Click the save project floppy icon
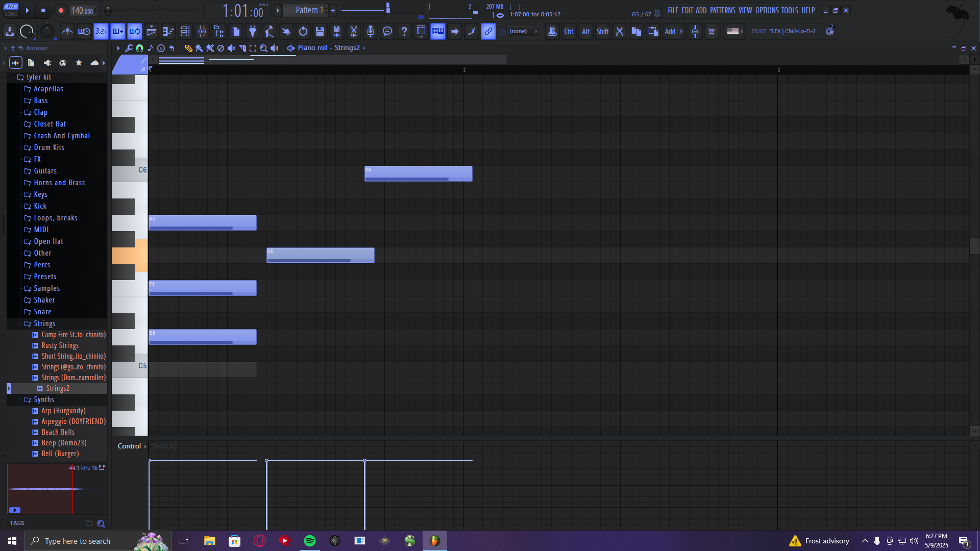 coord(320,32)
